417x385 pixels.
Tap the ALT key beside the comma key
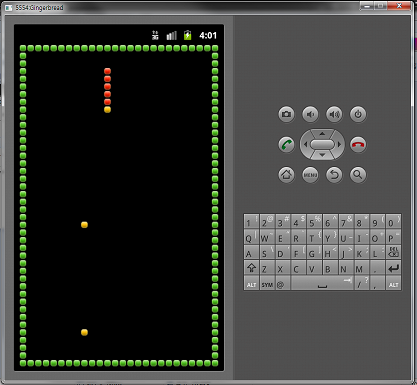click(x=393, y=283)
